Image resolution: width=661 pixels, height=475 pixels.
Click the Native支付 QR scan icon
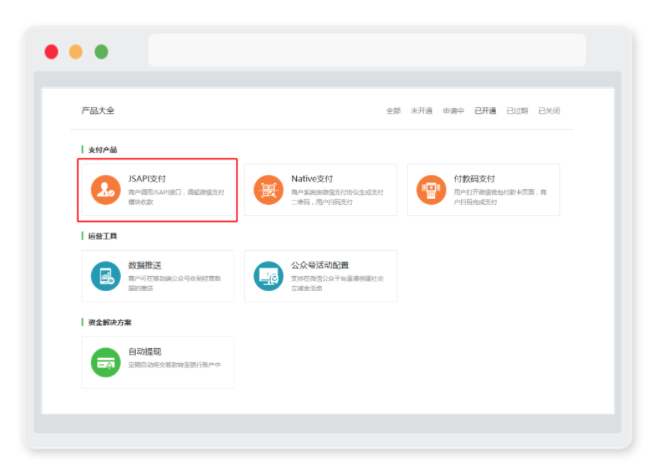click(269, 190)
